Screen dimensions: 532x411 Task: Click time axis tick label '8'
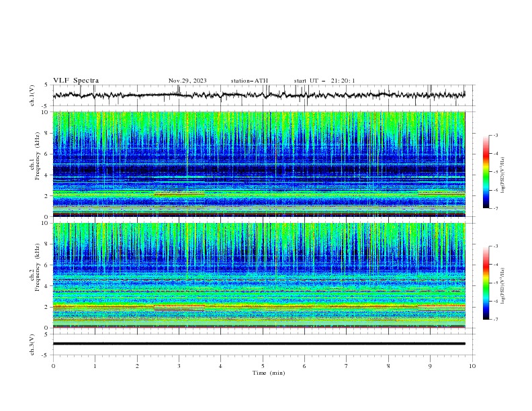coord(388,366)
